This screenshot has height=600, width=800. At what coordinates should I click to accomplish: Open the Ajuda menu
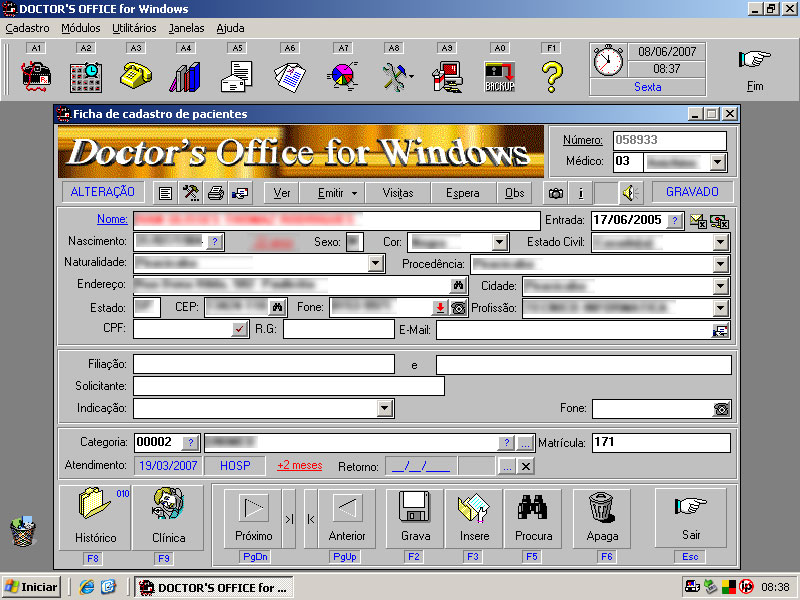coord(230,29)
